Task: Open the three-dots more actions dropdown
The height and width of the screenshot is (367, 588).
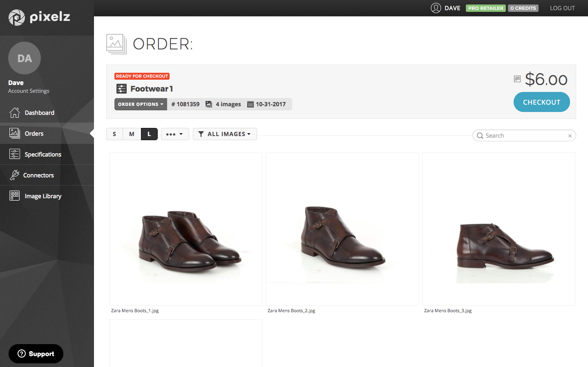Action: pyautogui.click(x=175, y=134)
